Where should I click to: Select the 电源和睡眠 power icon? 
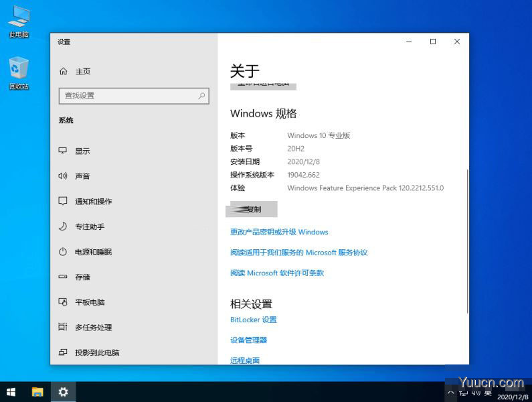point(62,251)
